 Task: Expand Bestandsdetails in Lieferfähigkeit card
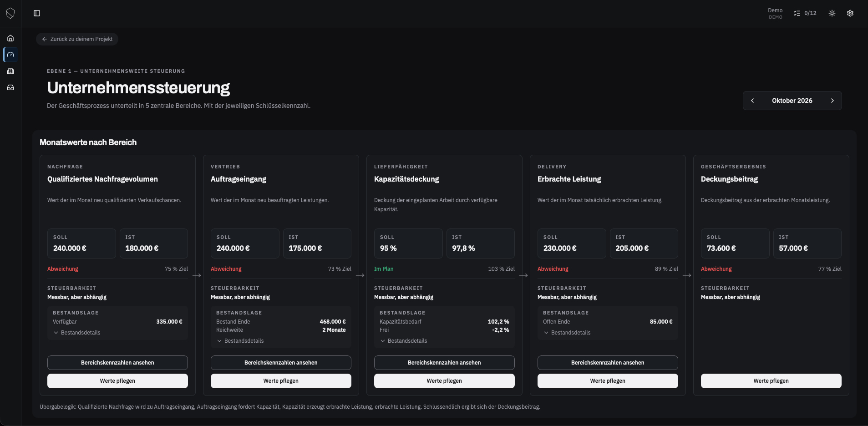[404, 341]
